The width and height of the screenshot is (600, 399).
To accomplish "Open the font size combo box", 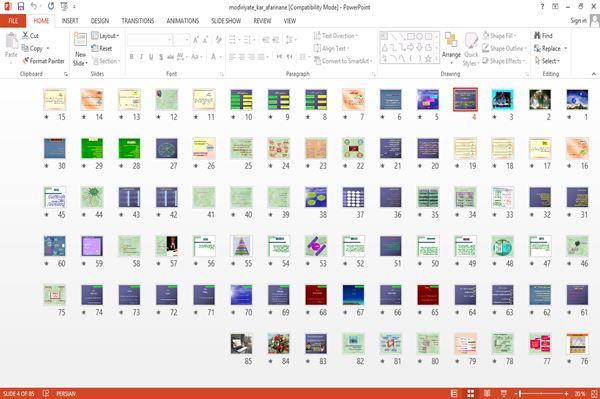I will coord(181,40).
